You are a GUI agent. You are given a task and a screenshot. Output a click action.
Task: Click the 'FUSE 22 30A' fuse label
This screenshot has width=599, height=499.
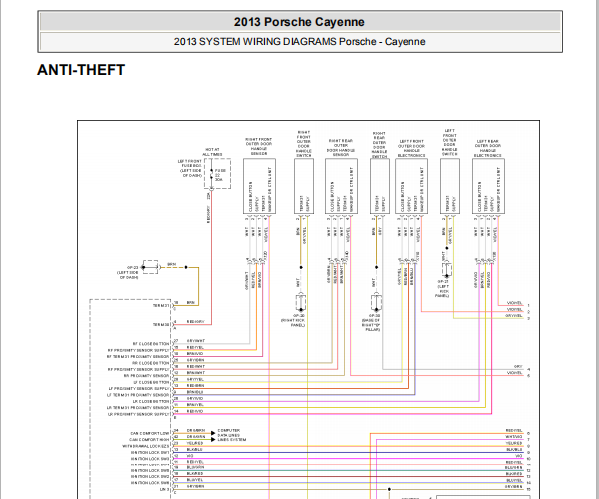[x=220, y=175]
